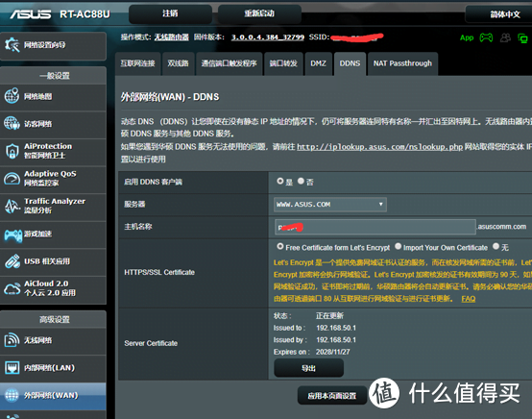Click the 外部网络(WAN) - DDNS page heading
This screenshot has width=532, height=419.
[x=170, y=97]
